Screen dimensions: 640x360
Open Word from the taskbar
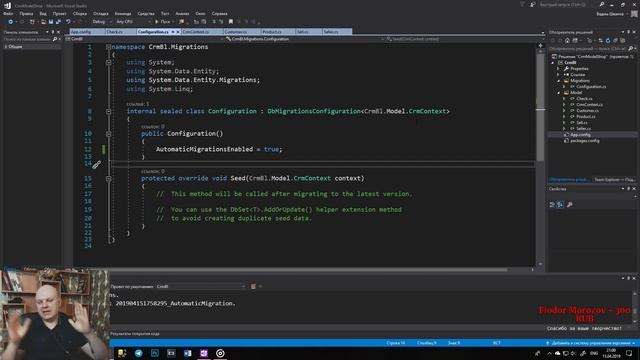pos(187,353)
